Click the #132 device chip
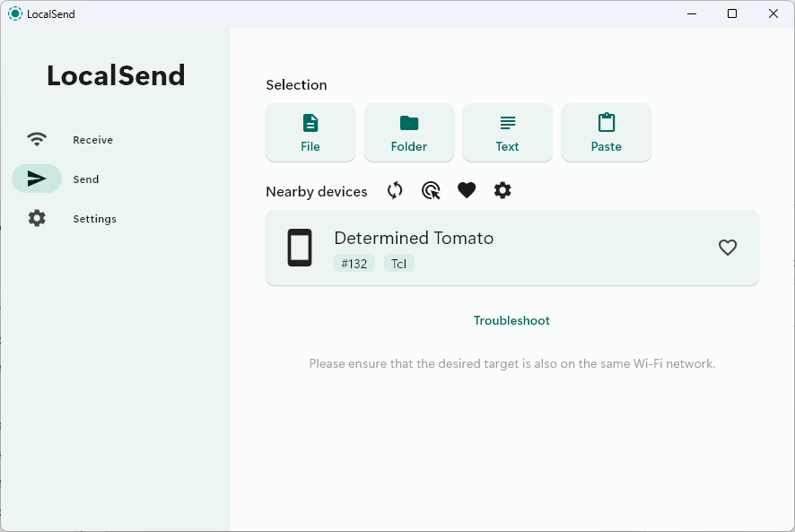The image size is (795, 532). click(354, 263)
